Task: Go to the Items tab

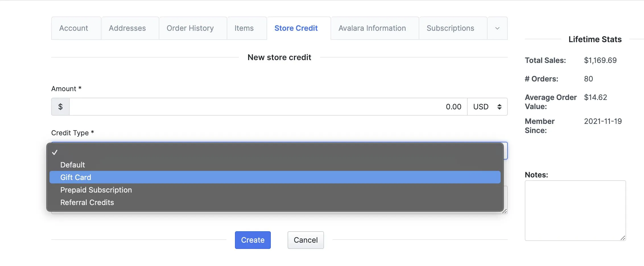Action: 247,28
